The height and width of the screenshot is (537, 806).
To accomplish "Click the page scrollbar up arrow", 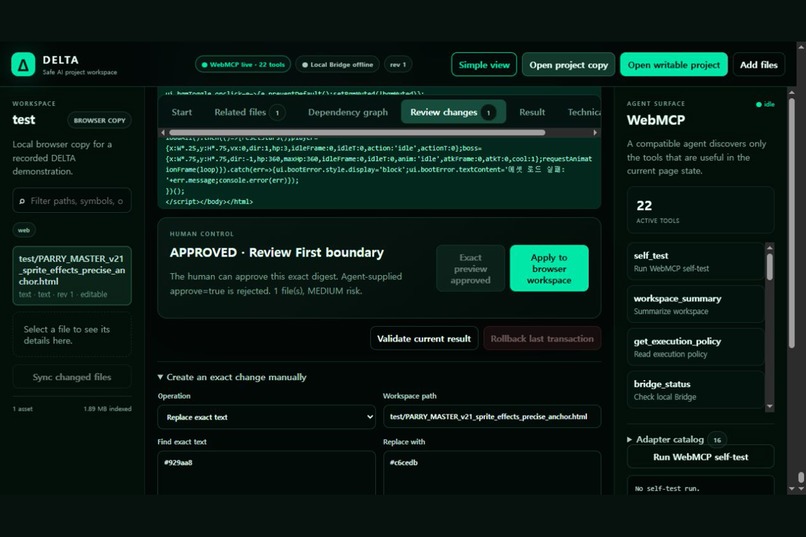I will (x=800, y=46).
